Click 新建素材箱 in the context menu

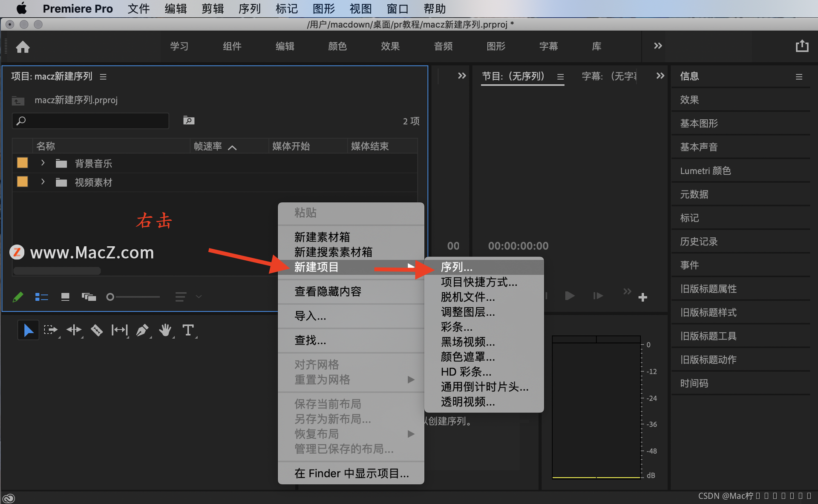351,237
